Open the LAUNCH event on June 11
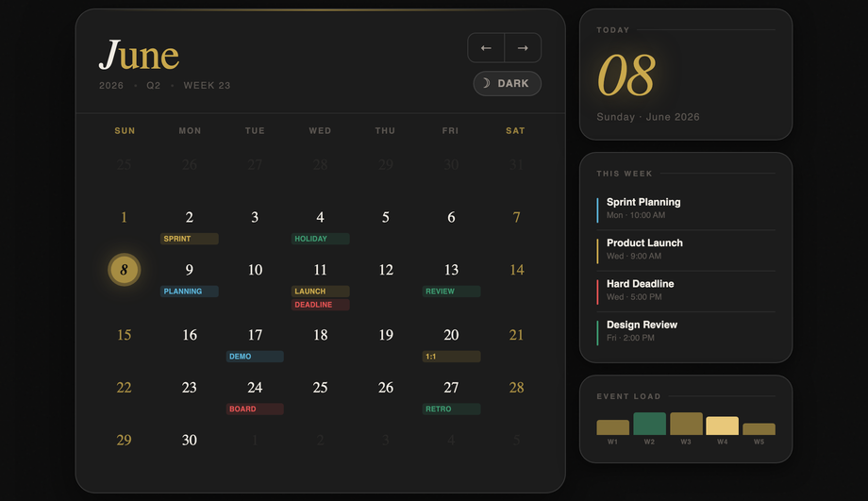Image resolution: width=868 pixels, height=501 pixels. click(x=320, y=292)
